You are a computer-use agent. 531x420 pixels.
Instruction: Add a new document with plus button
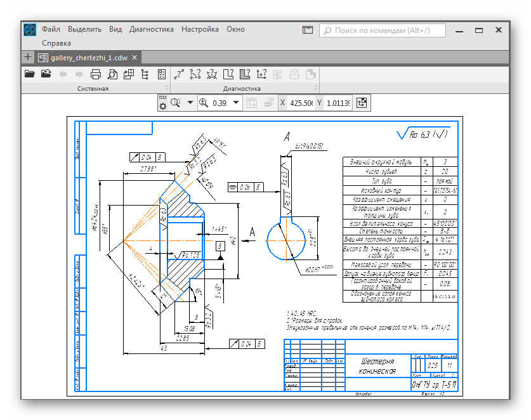coord(27,57)
